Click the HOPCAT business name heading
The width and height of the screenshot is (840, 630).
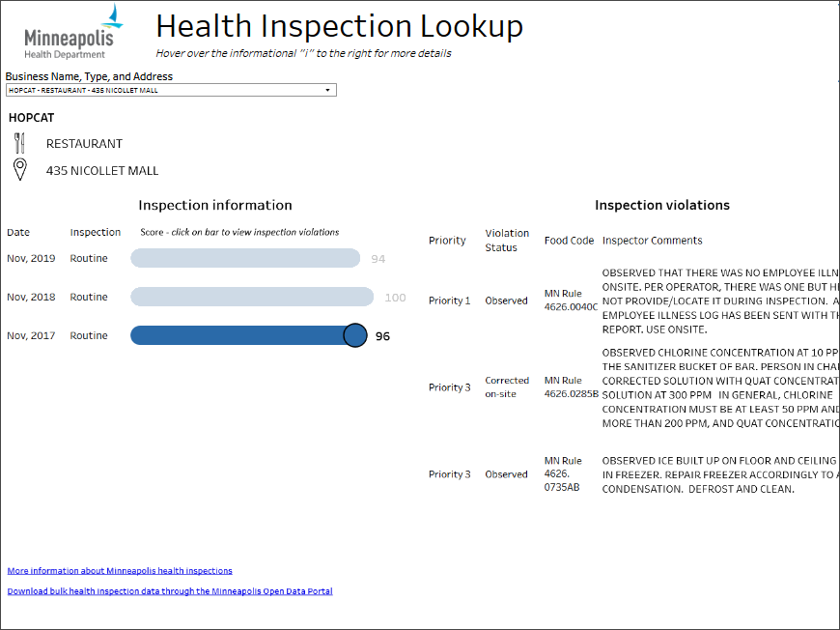tap(31, 118)
